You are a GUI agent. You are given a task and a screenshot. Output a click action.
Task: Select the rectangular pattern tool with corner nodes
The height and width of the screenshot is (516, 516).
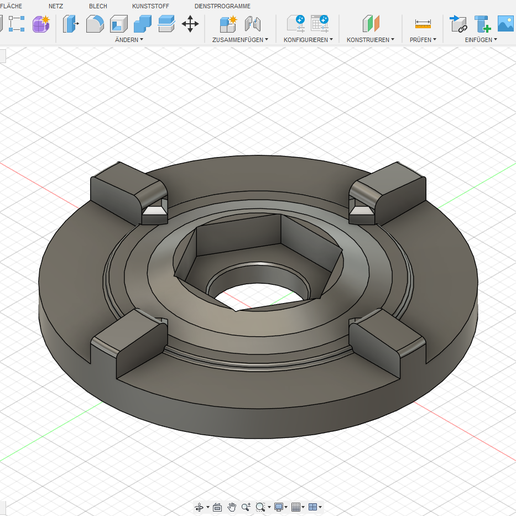point(16,24)
